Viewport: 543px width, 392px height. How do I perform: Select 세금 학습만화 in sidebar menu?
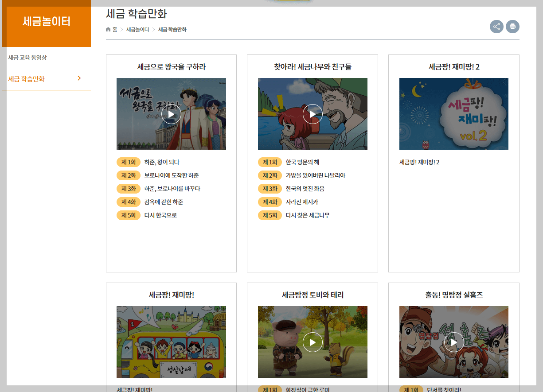pos(27,79)
